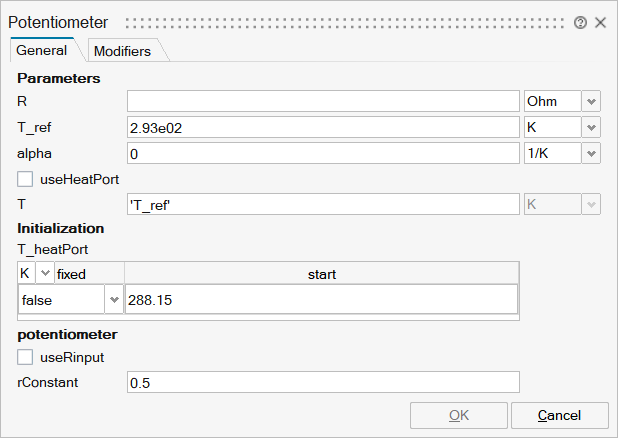This screenshot has width=618, height=438.
Task: Open the alpha unit 1/K dropdown
Action: click(x=591, y=153)
